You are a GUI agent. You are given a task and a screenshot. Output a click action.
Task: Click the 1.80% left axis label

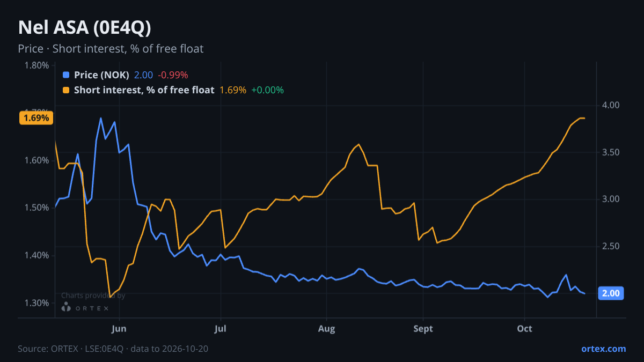[36, 65]
